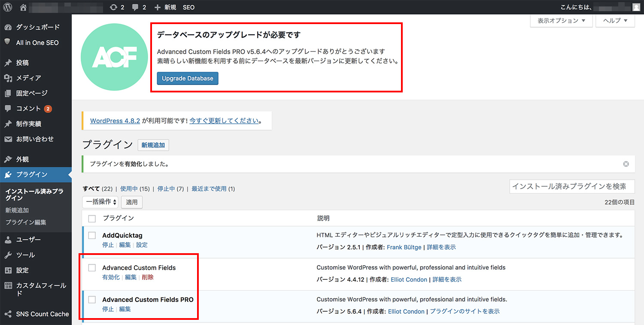Click the All in One SEO shield icon

click(8, 42)
